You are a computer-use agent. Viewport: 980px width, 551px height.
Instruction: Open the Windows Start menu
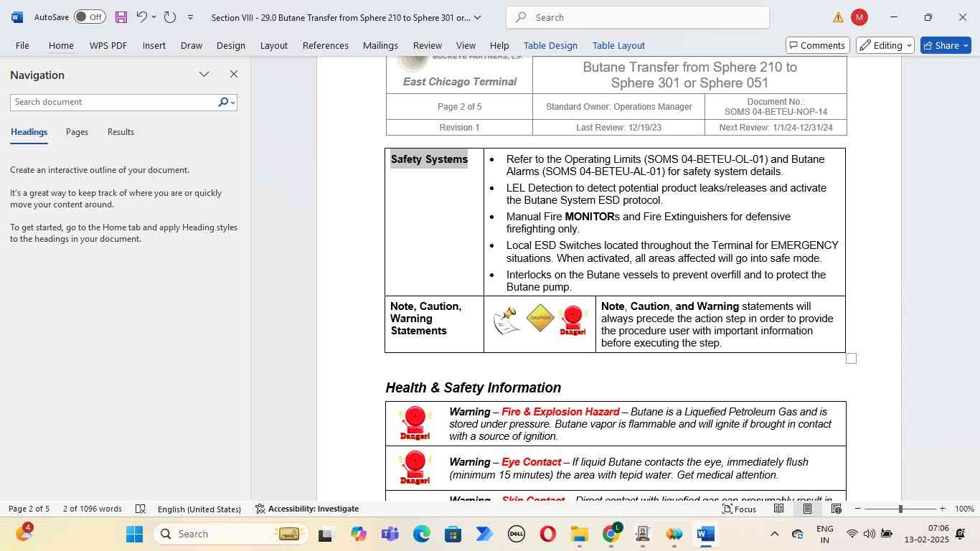pos(135,534)
